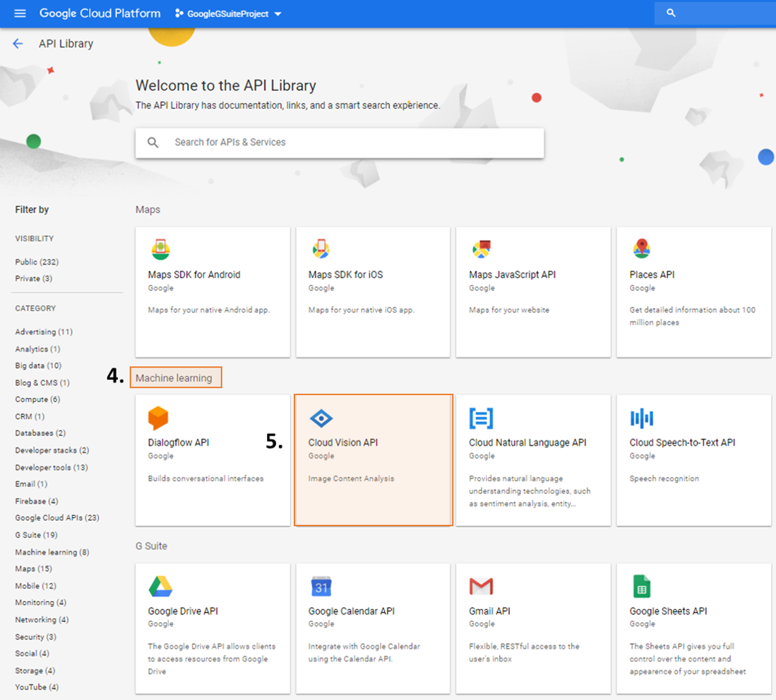Click the Google Sheets API icon
The width and height of the screenshot is (776, 700).
click(x=641, y=586)
